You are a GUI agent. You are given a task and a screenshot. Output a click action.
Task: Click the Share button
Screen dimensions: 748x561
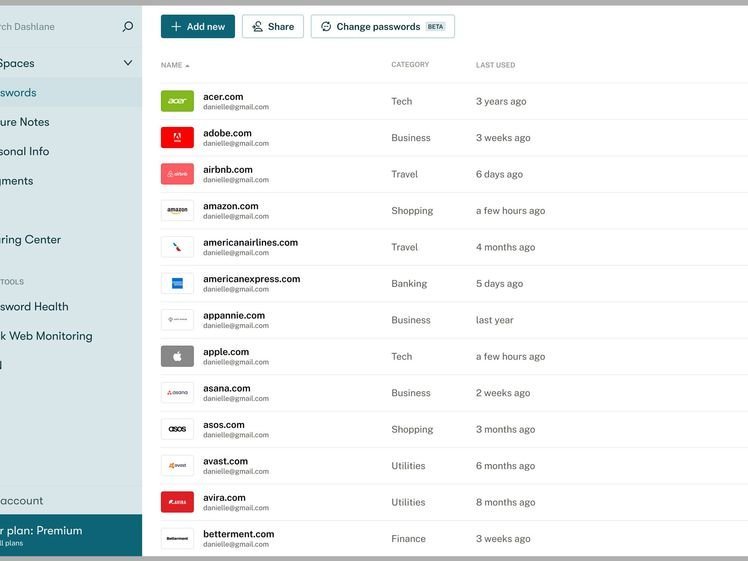pos(272,27)
